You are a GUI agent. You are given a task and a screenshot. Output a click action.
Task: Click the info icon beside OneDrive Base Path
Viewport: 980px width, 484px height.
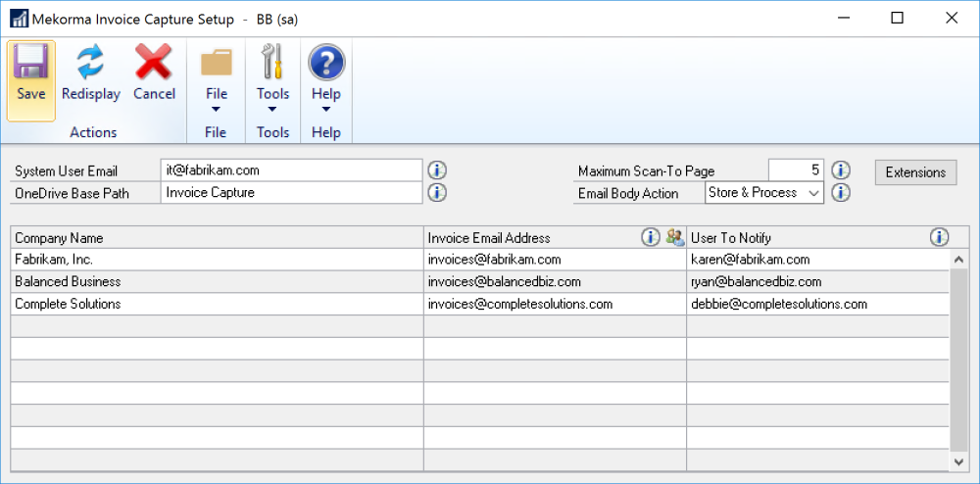[437, 193]
